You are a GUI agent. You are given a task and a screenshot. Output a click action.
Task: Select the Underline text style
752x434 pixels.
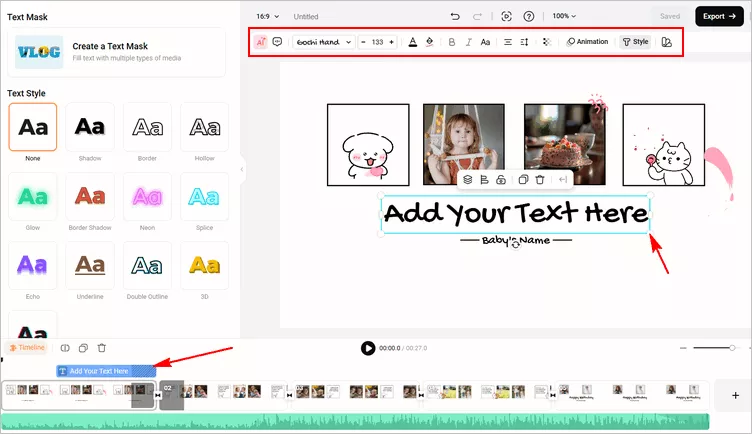click(x=90, y=266)
